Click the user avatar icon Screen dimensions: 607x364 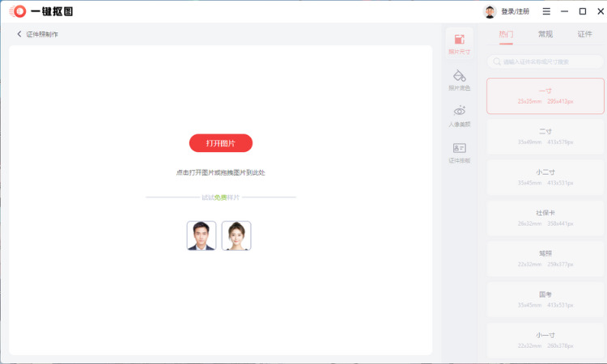490,11
